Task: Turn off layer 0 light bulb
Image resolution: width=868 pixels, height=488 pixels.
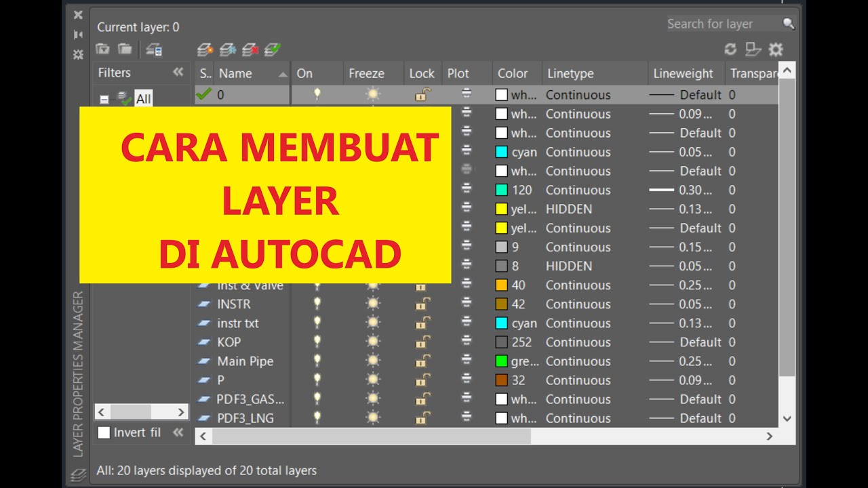Action: point(317,94)
